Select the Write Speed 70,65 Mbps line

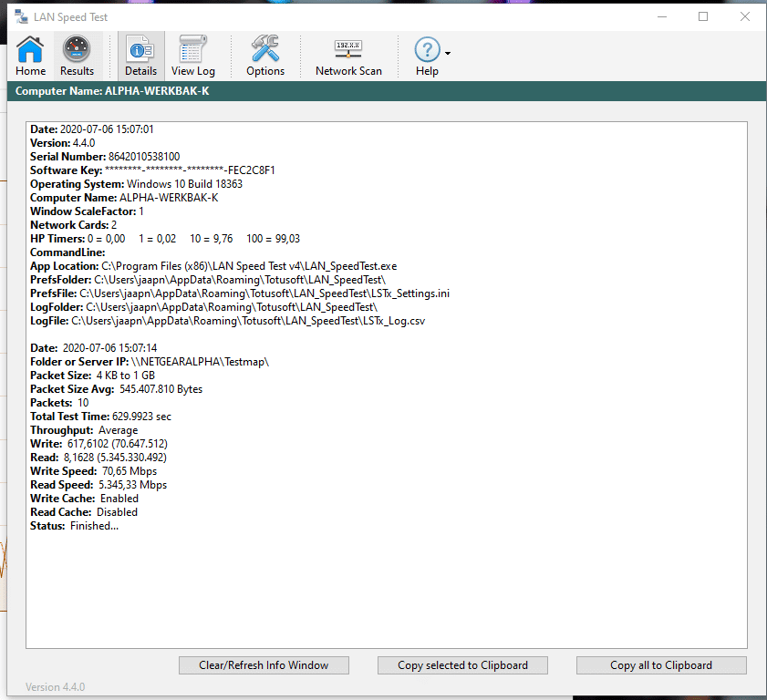(x=93, y=471)
